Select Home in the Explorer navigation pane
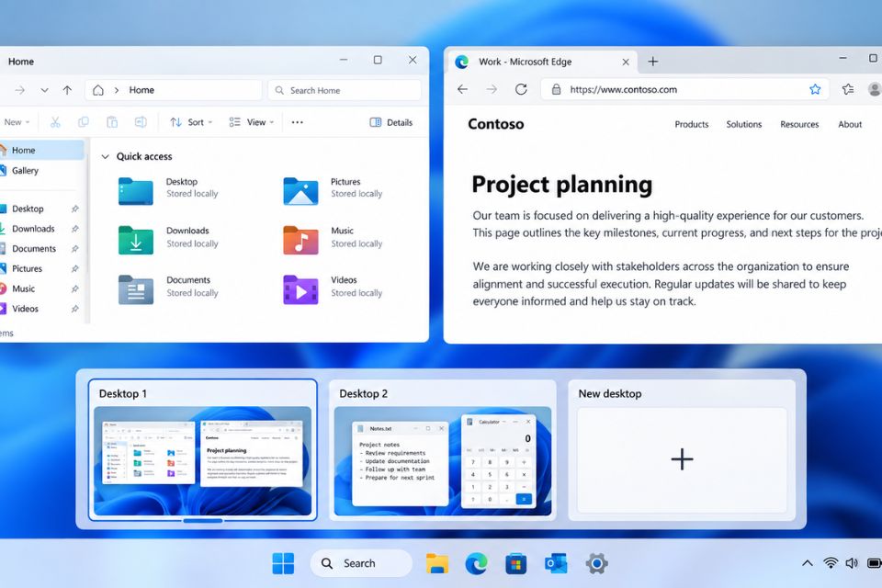 pos(40,151)
